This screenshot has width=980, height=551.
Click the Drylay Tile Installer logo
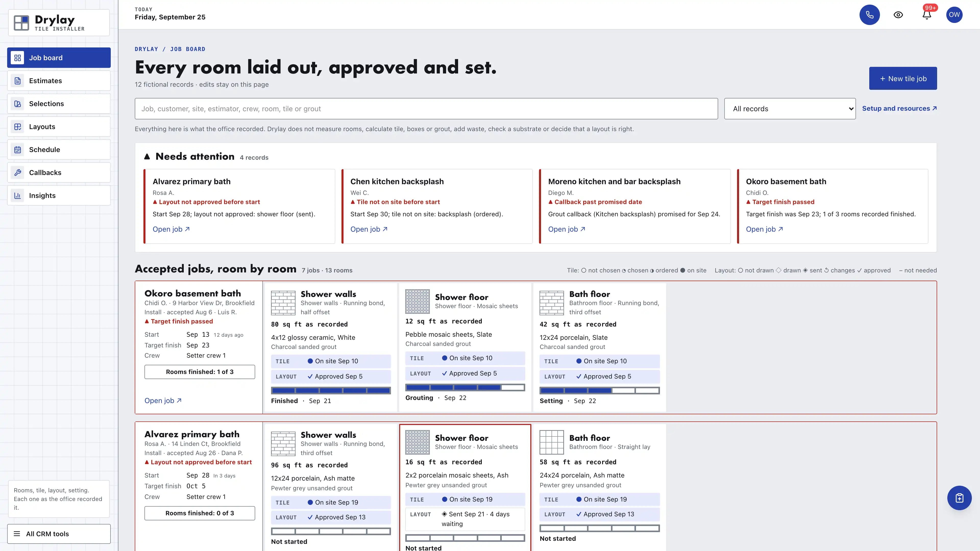coord(59,23)
